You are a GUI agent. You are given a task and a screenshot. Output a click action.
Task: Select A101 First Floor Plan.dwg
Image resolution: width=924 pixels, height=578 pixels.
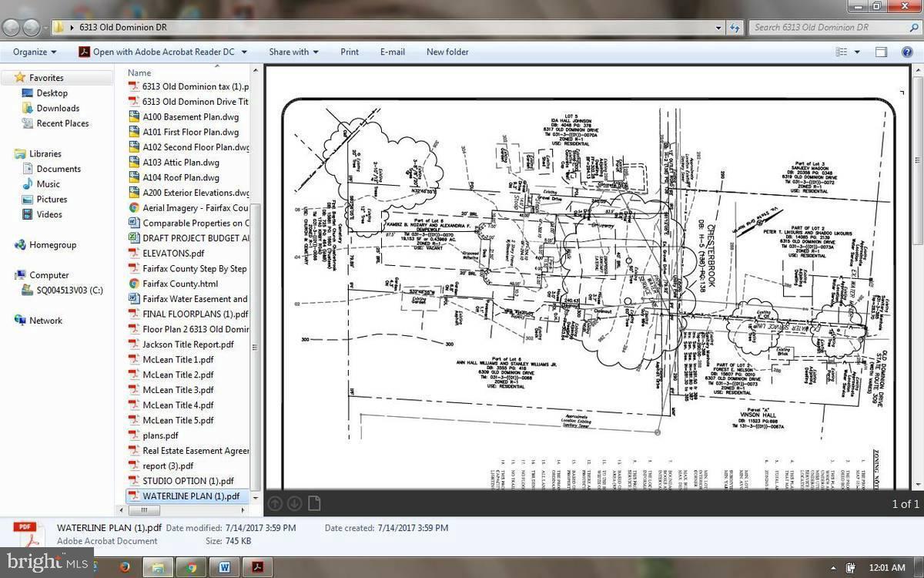pyautogui.click(x=184, y=132)
